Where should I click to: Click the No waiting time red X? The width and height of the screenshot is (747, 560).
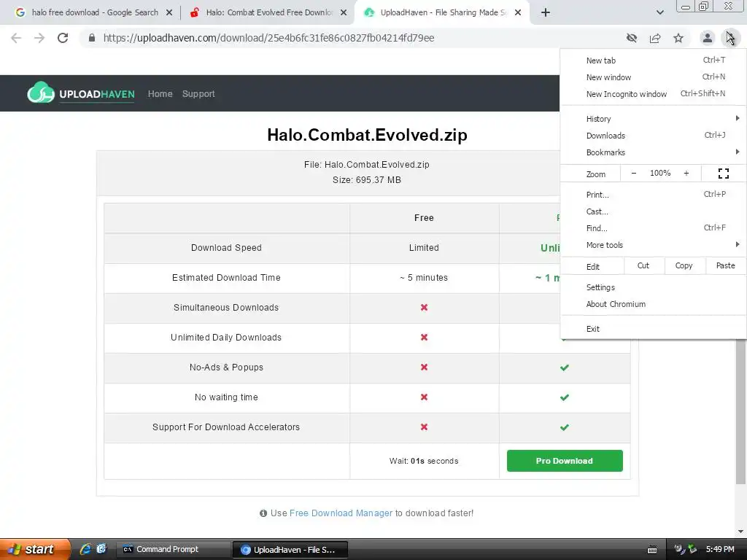[424, 397]
